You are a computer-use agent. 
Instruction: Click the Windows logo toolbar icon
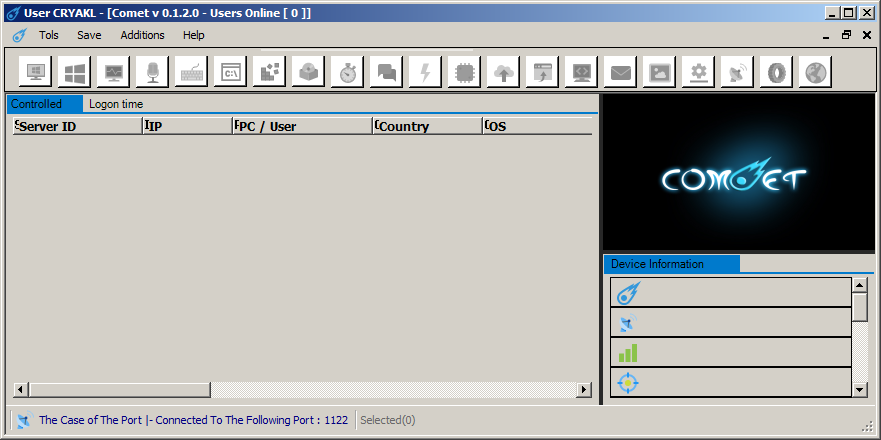[75, 72]
